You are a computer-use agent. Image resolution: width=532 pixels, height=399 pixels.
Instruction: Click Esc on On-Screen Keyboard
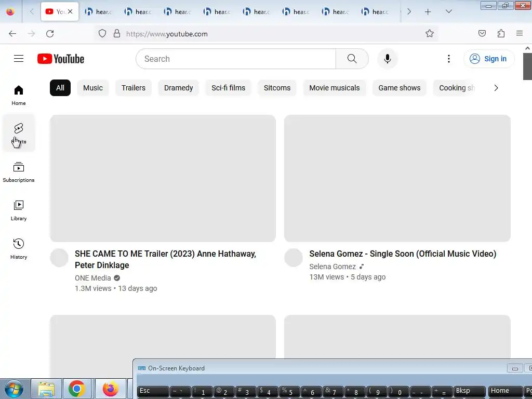153,391
